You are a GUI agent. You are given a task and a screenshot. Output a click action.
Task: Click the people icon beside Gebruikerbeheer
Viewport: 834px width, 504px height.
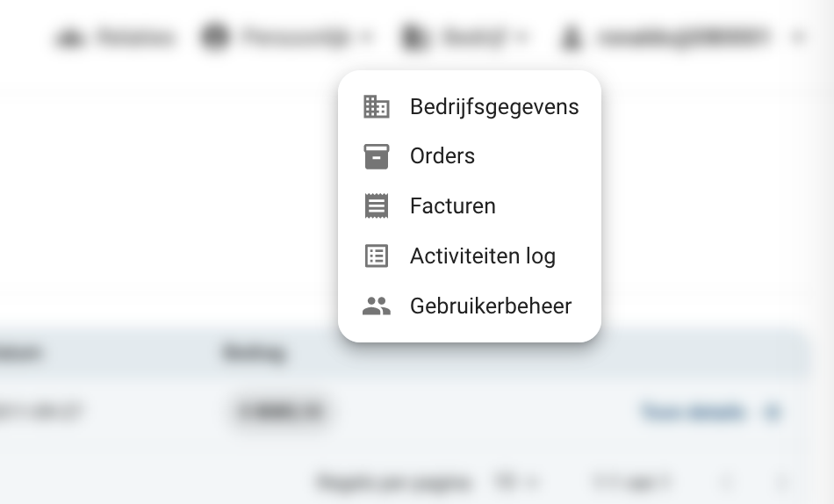pyautogui.click(x=376, y=306)
